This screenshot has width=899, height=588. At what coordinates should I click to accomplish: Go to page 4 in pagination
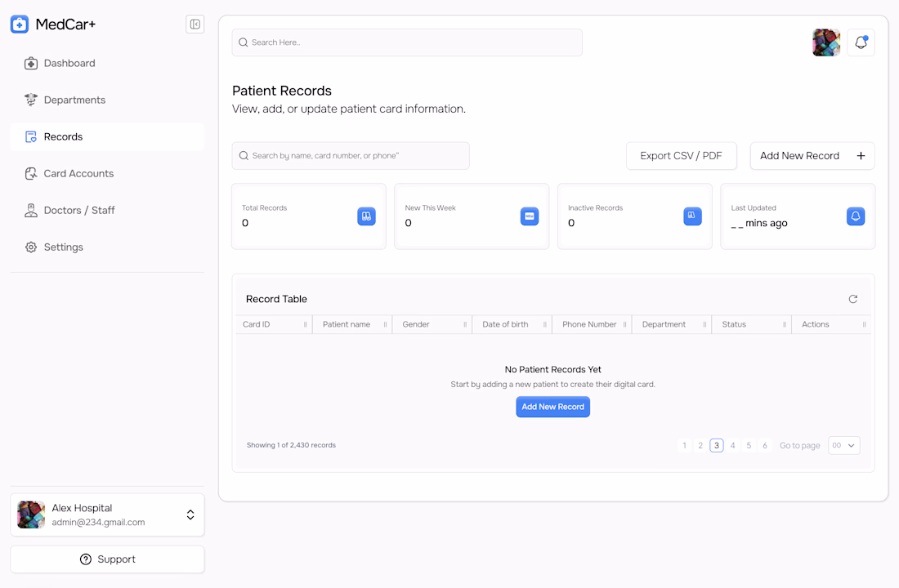pos(732,445)
